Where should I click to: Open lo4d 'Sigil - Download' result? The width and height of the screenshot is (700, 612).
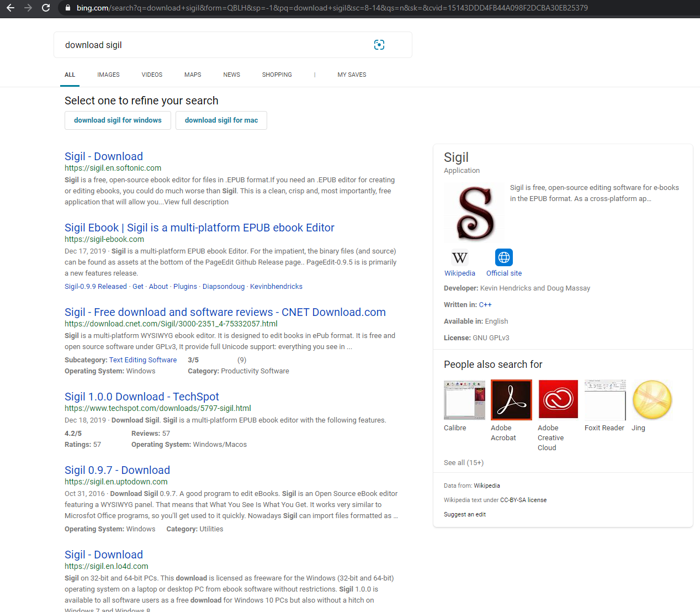point(104,555)
